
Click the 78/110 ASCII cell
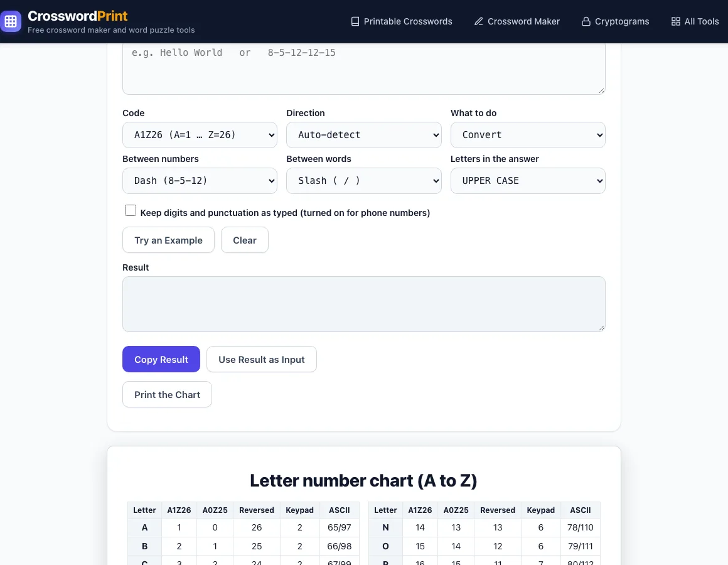click(581, 528)
